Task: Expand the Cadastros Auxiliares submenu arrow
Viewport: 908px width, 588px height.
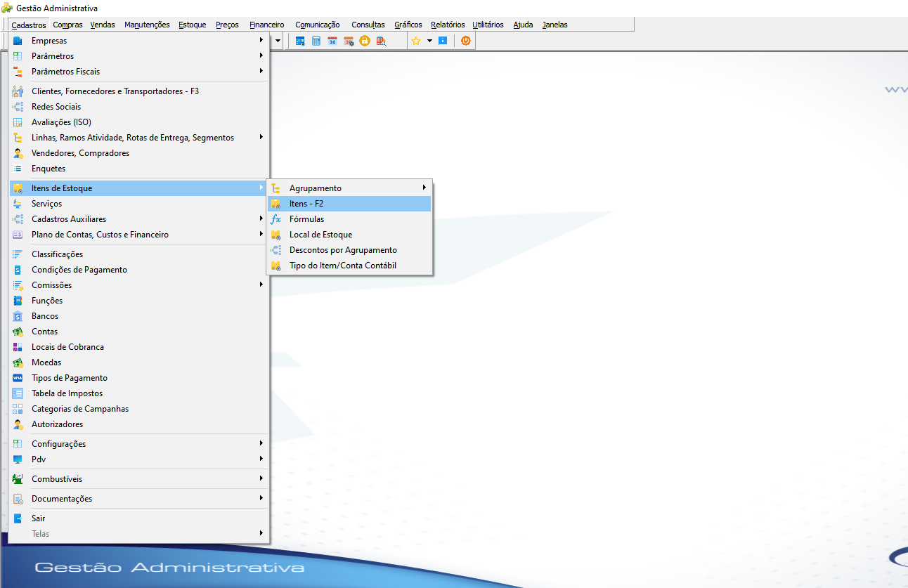Action: click(x=261, y=218)
